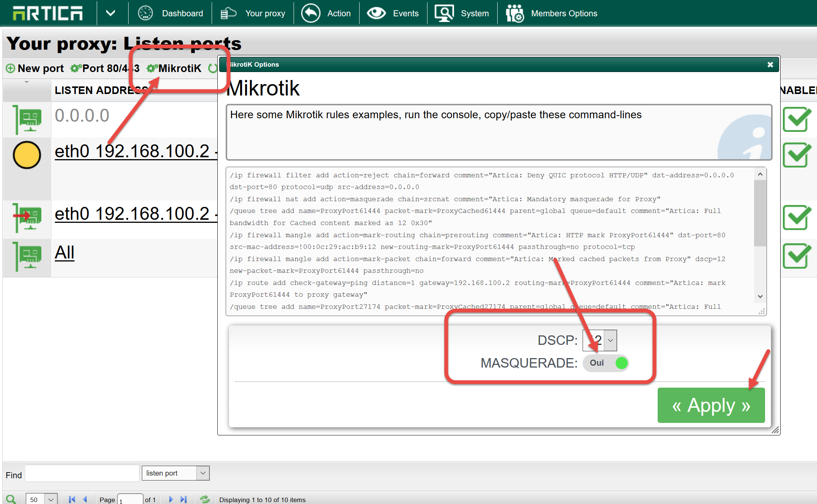Click the Members Options people-gear icon
Viewport: 817px width, 504px height.
point(515,13)
